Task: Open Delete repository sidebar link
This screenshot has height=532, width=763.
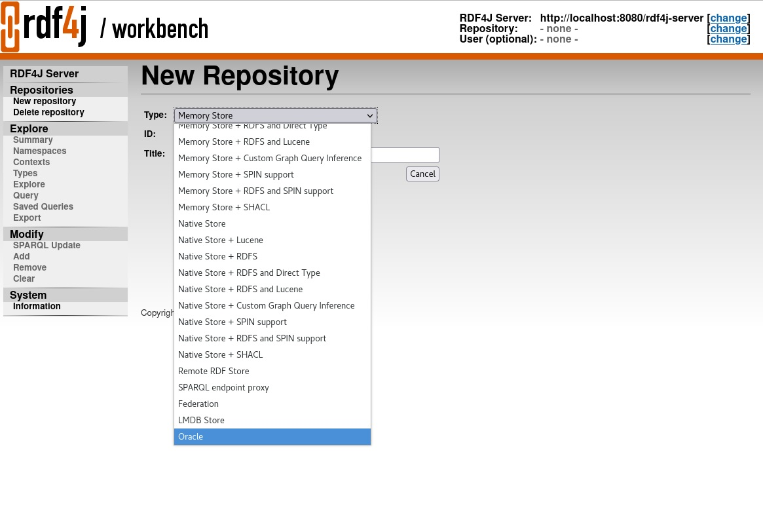Action: (48, 113)
